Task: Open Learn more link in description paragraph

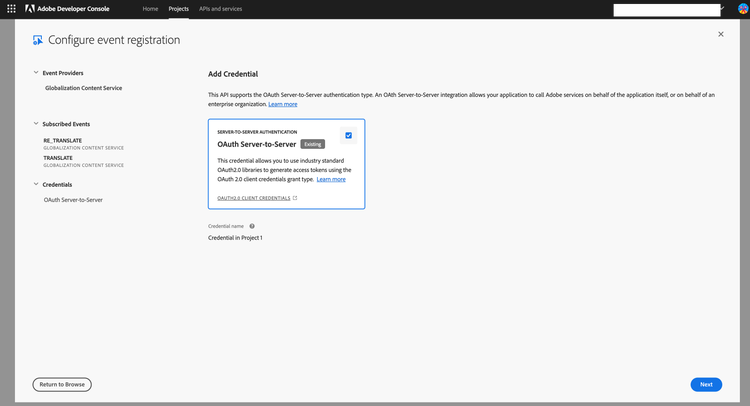Action: click(x=283, y=104)
